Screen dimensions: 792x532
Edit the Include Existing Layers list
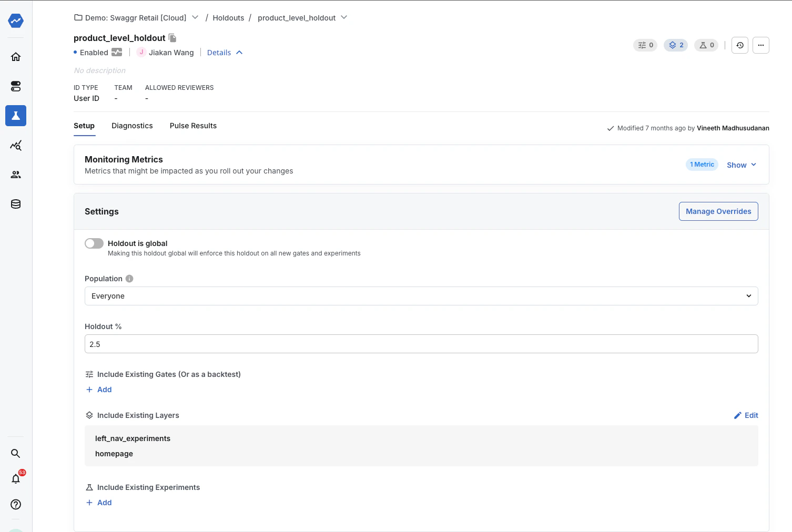(746, 415)
